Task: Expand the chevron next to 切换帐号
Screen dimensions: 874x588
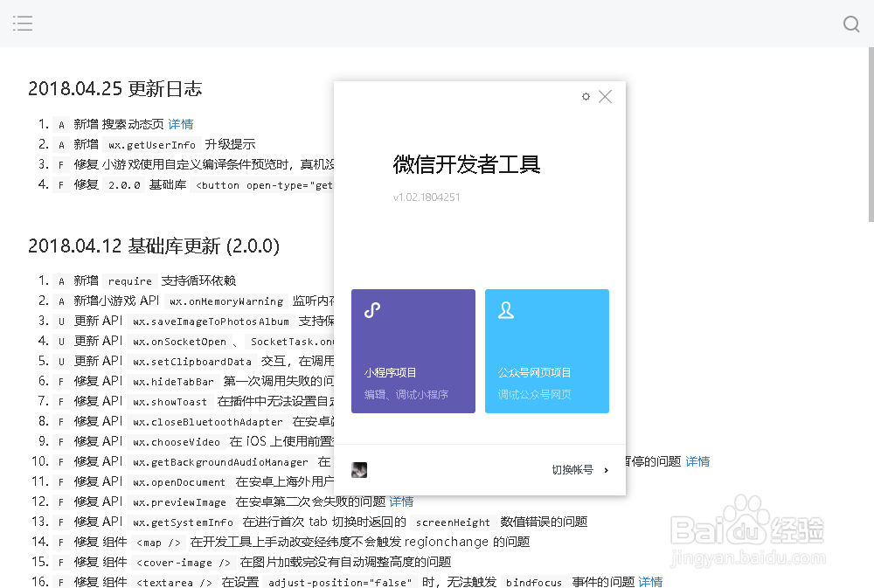Action: pos(605,469)
